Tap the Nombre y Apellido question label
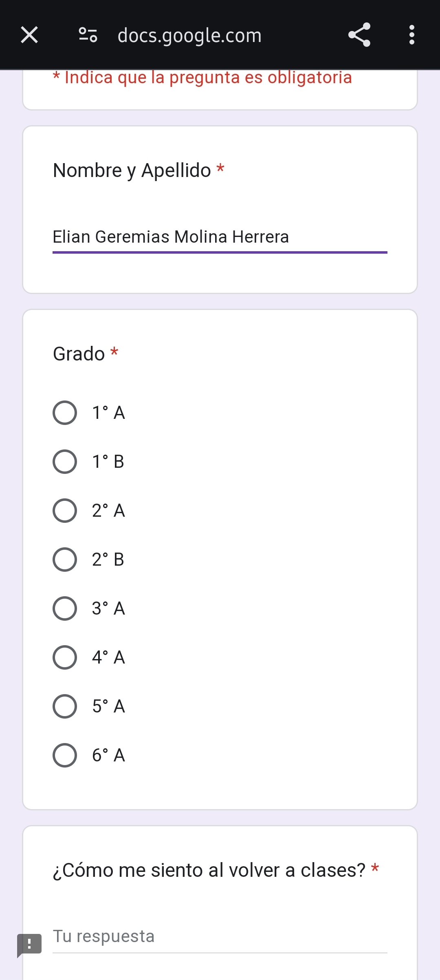This screenshot has height=980, width=440. coord(132,170)
